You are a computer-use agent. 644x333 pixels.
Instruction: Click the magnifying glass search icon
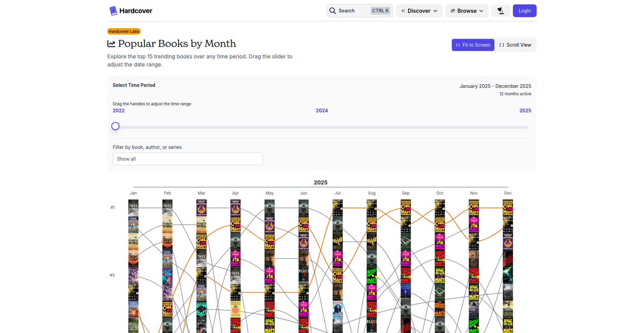(x=333, y=11)
